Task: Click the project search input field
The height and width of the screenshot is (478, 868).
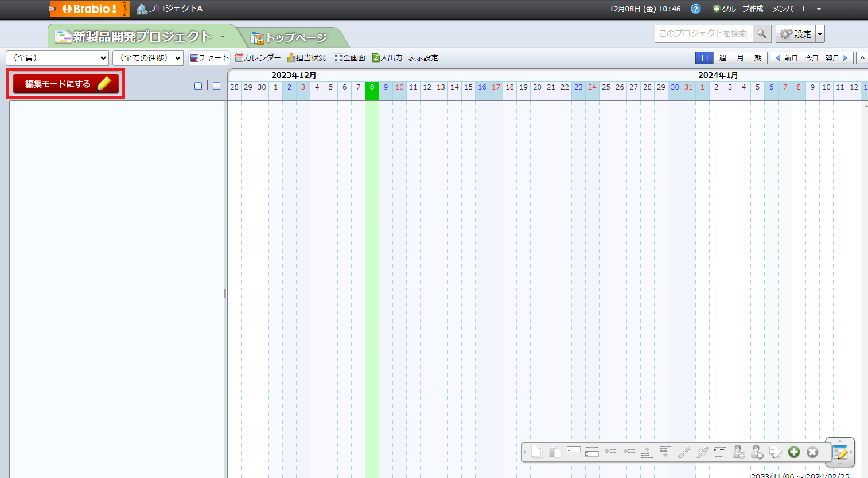Action: point(703,34)
